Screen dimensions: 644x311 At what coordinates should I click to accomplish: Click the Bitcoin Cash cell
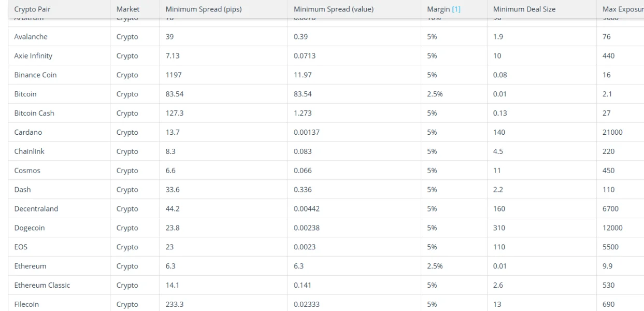[34, 113]
